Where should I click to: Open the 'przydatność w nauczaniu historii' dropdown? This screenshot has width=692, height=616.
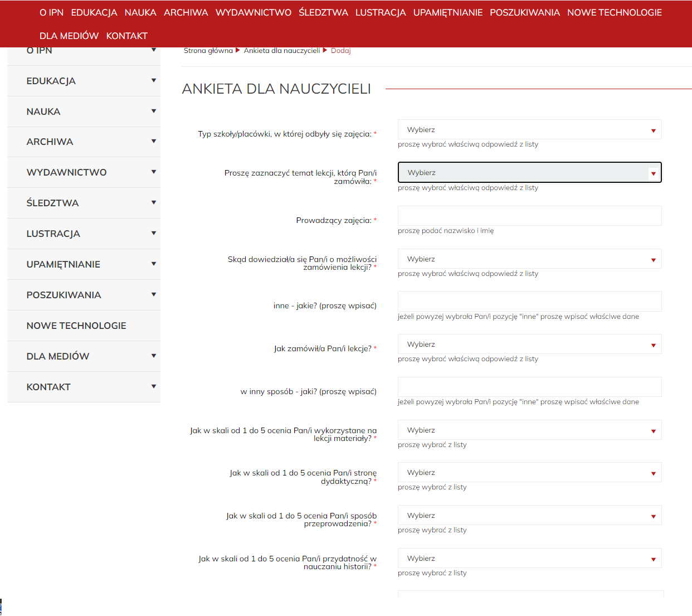pos(529,559)
